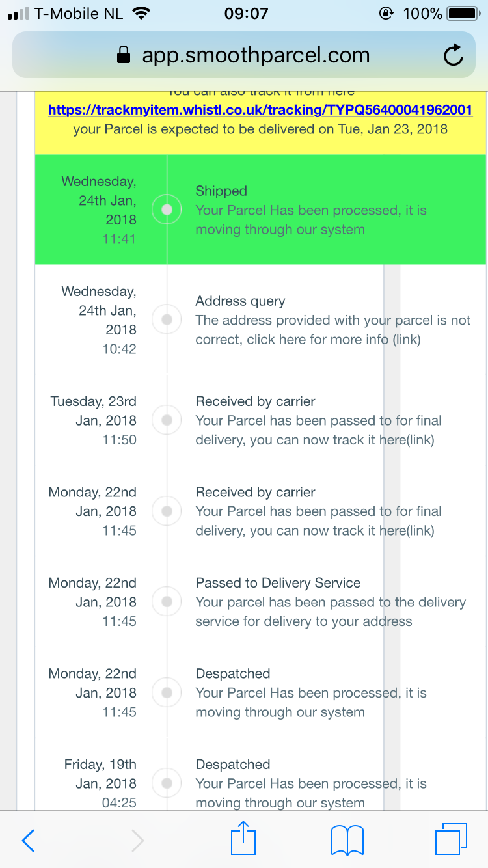
Task: Tap the Passed to Delivery Service heading
Action: [x=278, y=583]
